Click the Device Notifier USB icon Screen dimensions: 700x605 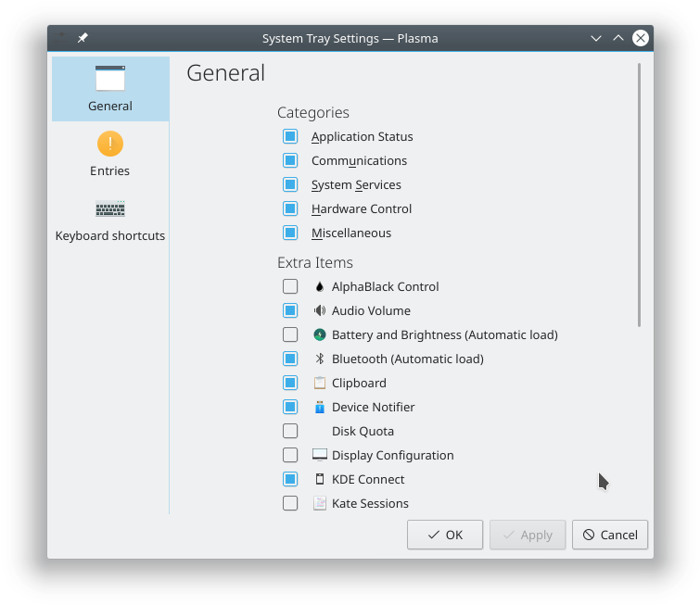point(320,407)
